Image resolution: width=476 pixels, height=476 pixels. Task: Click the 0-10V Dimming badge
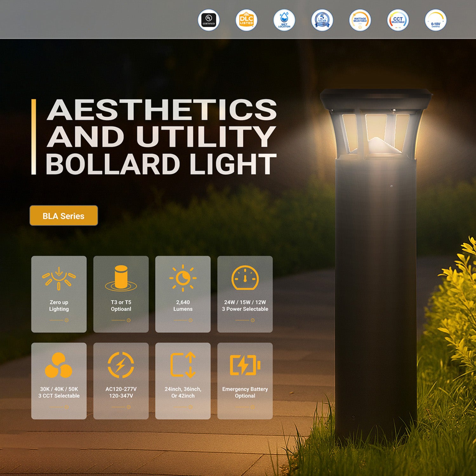click(436, 20)
